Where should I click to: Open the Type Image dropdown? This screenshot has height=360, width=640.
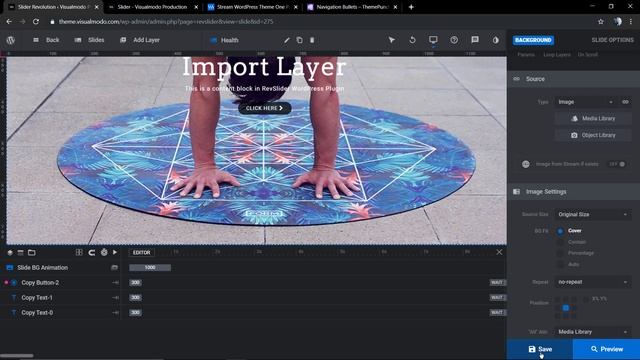[586, 102]
